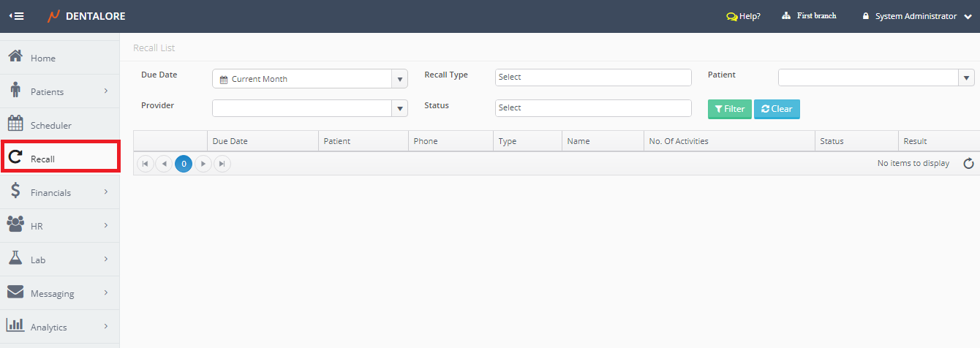This screenshot has height=348, width=980.
Task: Open the Patient dropdown arrow
Action: point(966,77)
